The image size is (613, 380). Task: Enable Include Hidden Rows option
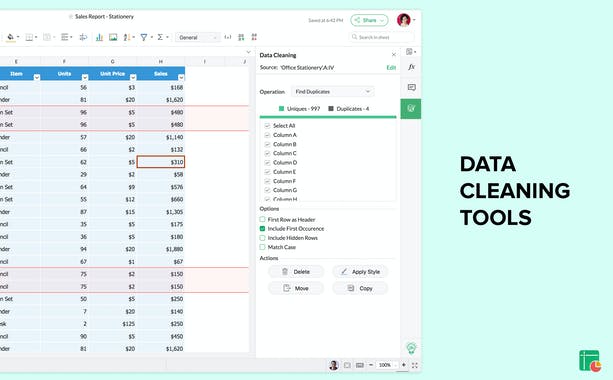click(x=262, y=238)
